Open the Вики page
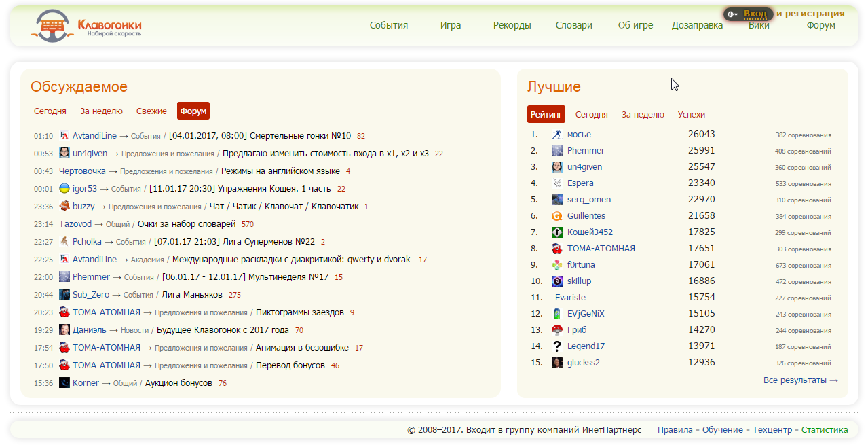 [759, 26]
